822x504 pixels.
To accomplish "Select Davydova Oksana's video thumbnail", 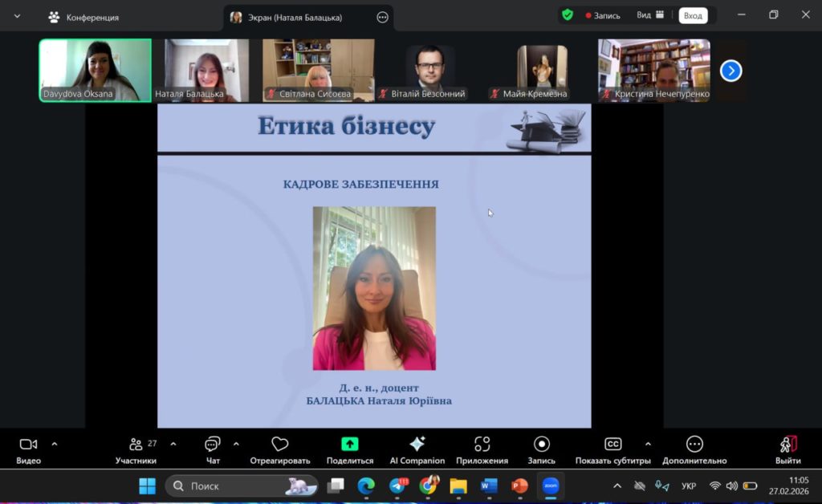I will pos(96,70).
